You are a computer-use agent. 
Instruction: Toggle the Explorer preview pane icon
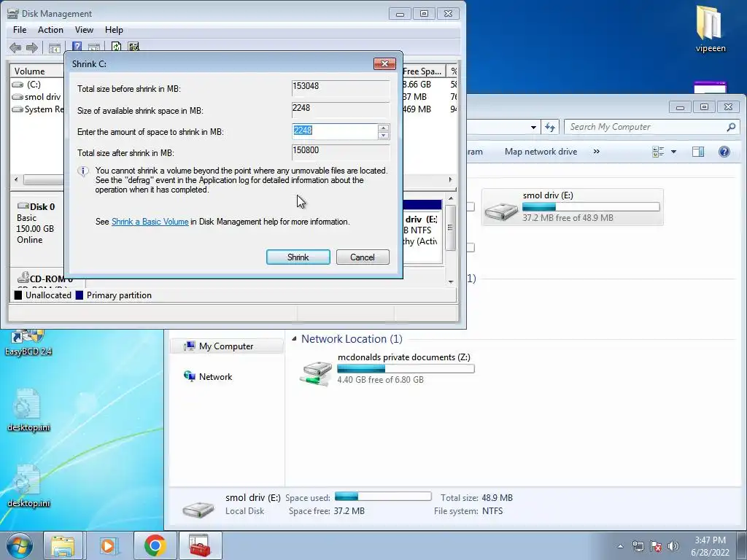698,152
